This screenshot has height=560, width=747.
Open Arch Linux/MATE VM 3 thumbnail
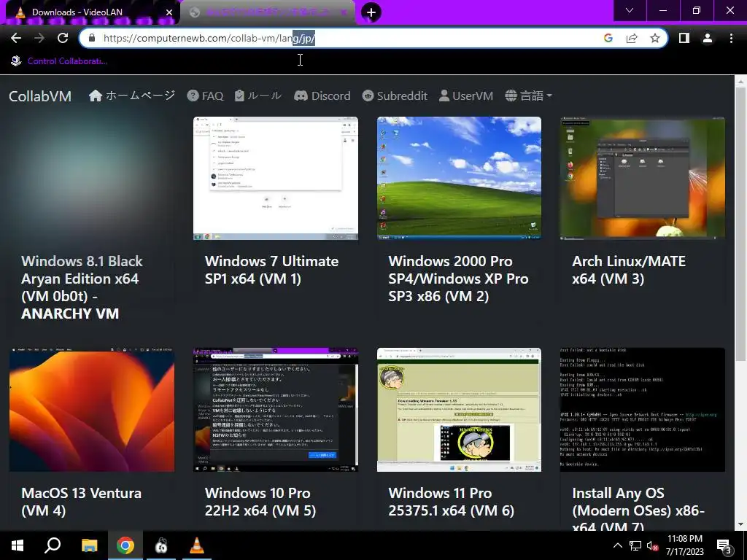pos(643,178)
